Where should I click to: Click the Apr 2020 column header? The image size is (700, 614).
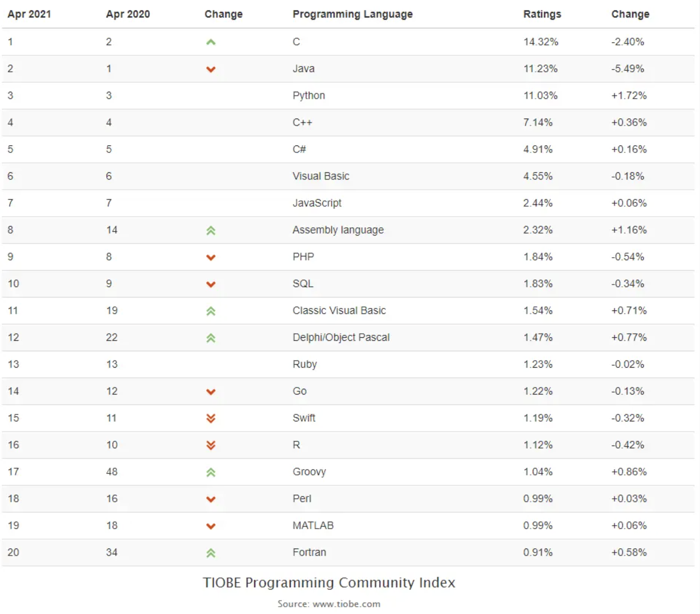(x=128, y=14)
